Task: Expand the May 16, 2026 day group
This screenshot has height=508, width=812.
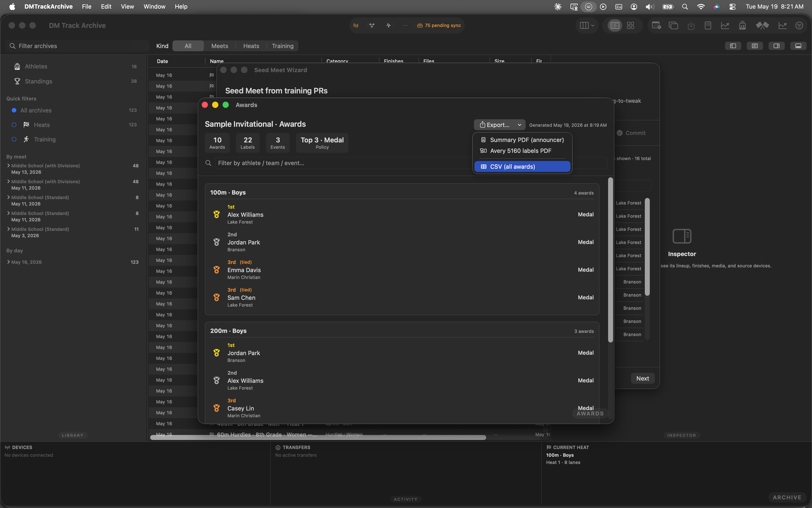Action: coord(8,262)
